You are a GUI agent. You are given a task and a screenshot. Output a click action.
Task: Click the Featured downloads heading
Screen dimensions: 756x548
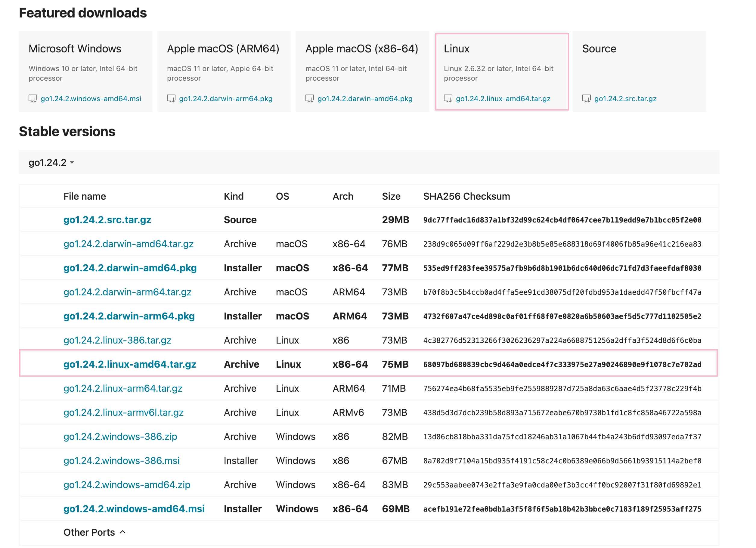[x=83, y=13]
